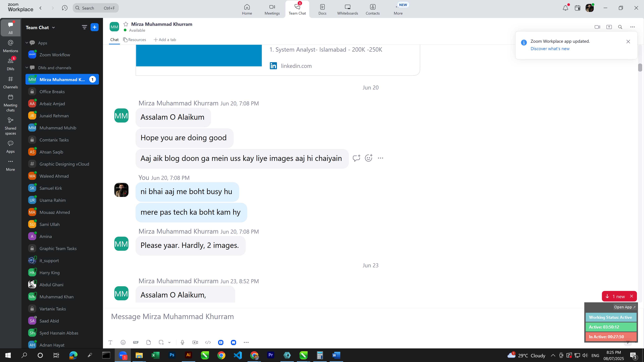Expand the screenshot options dropdown arrow
644x362 pixels.
(169, 342)
